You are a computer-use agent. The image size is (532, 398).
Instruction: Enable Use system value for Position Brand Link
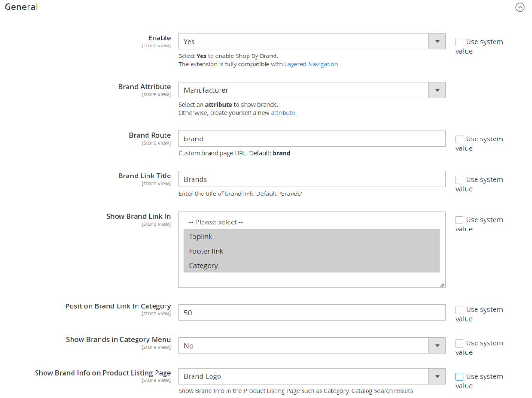click(x=459, y=310)
